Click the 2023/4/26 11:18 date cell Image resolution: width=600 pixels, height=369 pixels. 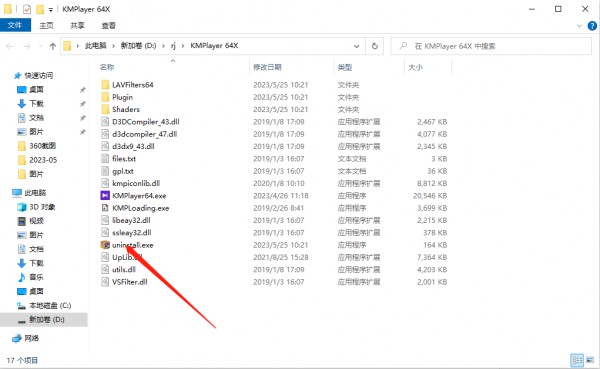click(x=280, y=196)
